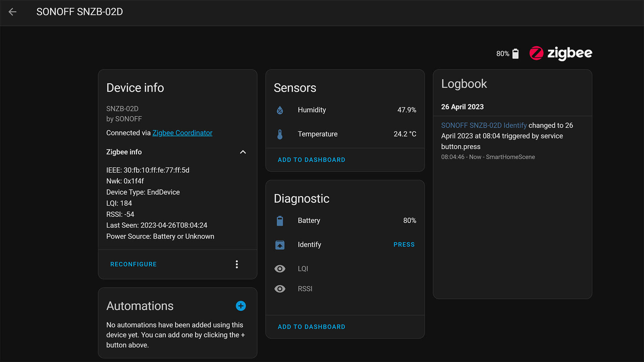The height and width of the screenshot is (362, 644).
Task: Click the 47.9% humidity value
Action: click(407, 110)
